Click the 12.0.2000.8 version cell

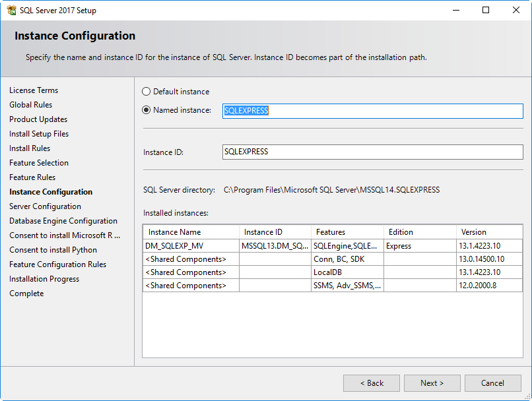[489, 286]
